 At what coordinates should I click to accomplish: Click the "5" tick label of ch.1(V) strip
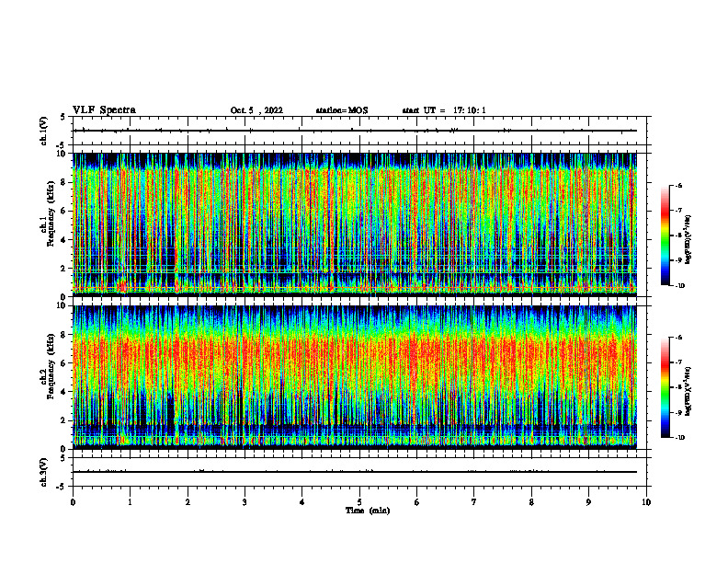(x=63, y=117)
